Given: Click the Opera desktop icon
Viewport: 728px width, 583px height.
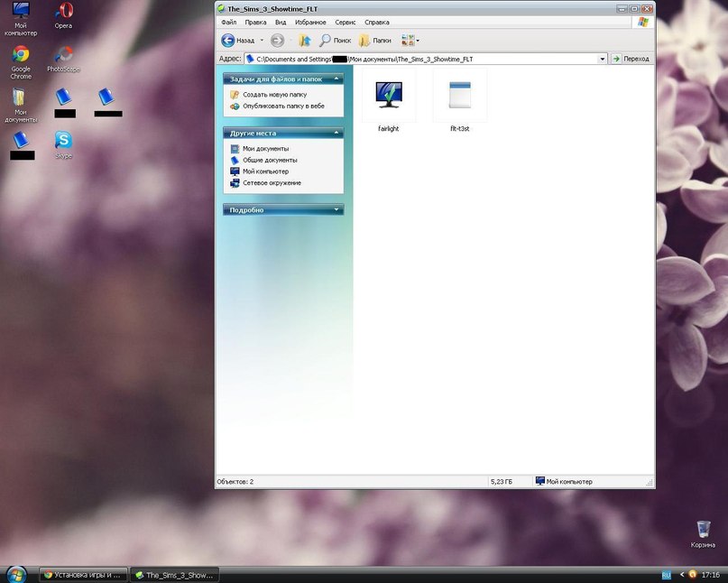Looking at the screenshot, I should tap(63, 13).
